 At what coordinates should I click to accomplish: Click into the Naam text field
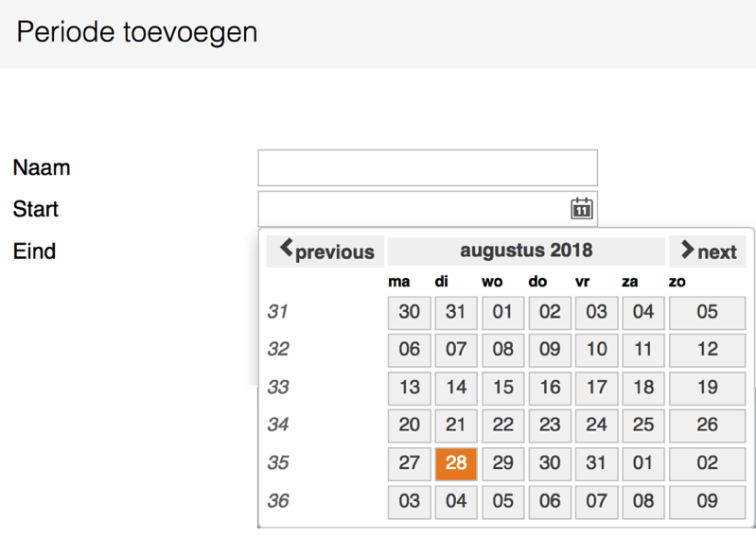click(428, 168)
